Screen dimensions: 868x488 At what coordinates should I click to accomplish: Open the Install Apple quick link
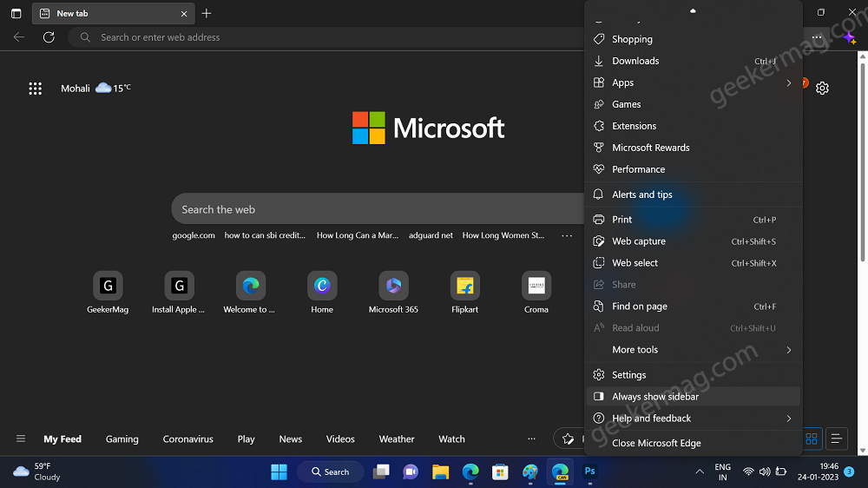pos(179,293)
